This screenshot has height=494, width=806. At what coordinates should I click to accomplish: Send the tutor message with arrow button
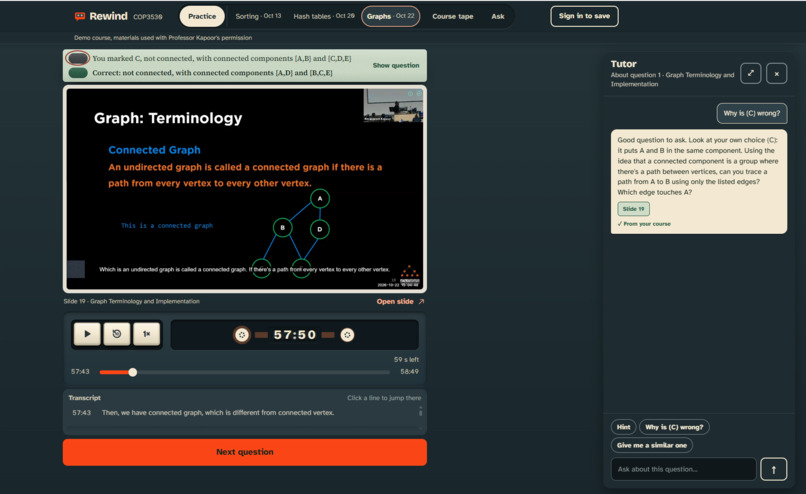(774, 469)
